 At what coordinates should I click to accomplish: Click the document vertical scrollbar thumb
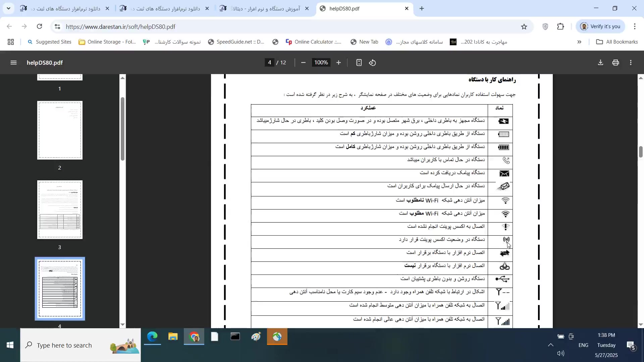click(640, 152)
